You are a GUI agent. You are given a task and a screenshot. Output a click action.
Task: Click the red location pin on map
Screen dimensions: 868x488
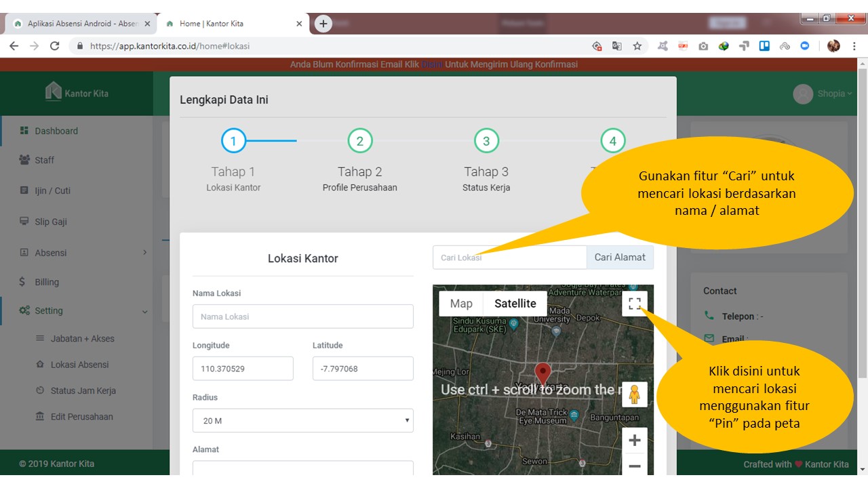tap(542, 373)
